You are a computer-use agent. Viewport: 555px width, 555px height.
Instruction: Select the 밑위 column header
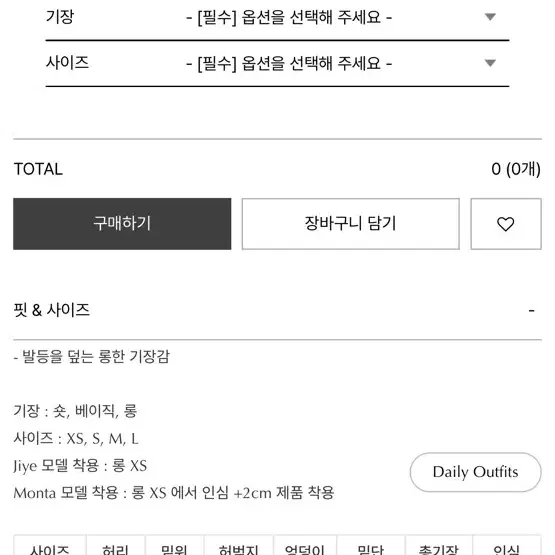tap(174, 548)
